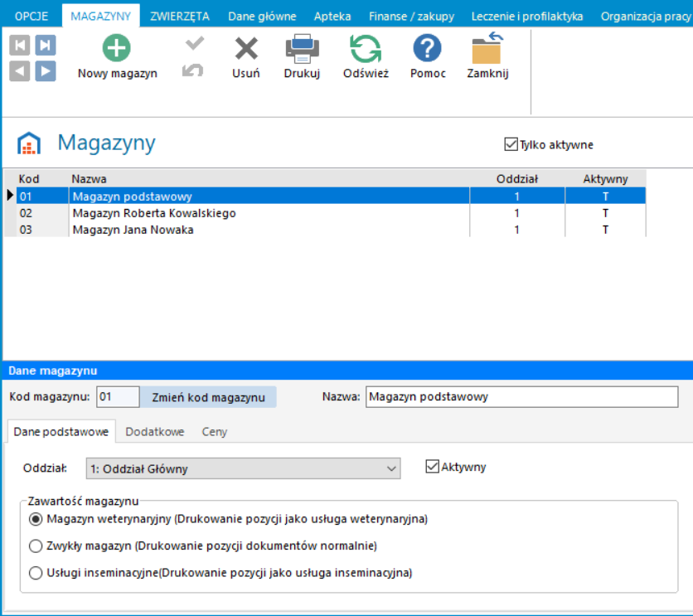Viewport: 693px width, 616px height.
Task: Open the Apteka menu
Action: click(x=332, y=17)
